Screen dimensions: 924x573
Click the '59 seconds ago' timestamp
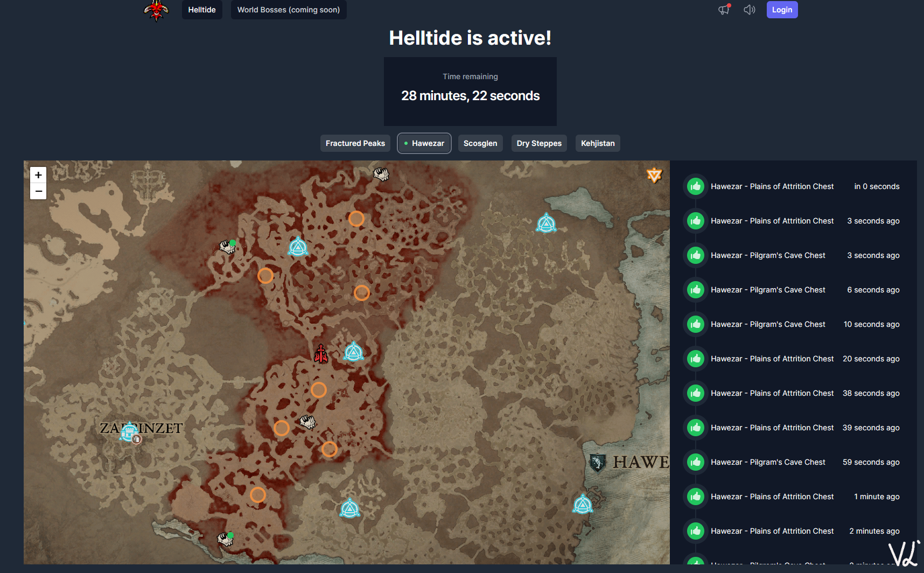pos(871,462)
